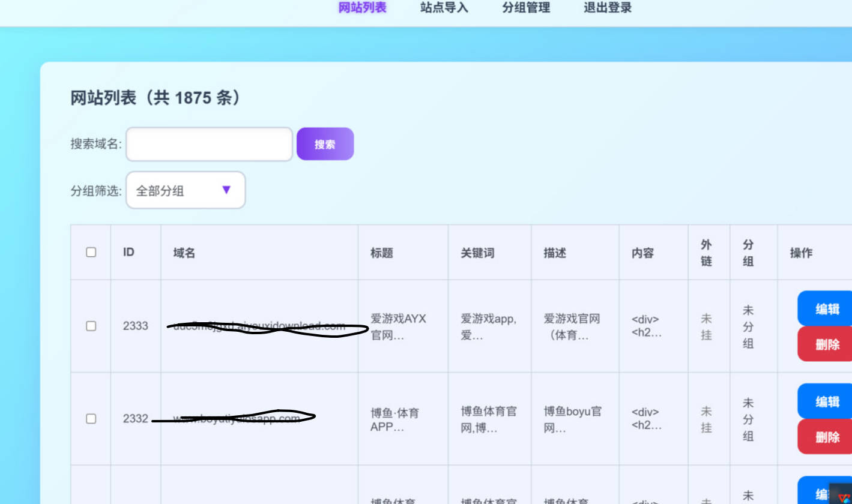This screenshot has width=852, height=504.
Task: Check the checkbox for row 2333
Action: click(x=91, y=326)
